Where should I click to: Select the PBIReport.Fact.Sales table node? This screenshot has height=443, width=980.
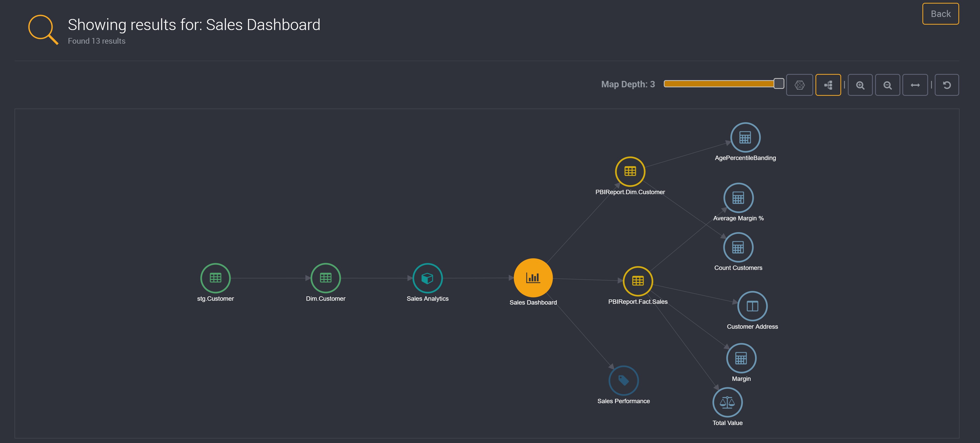[x=638, y=281]
